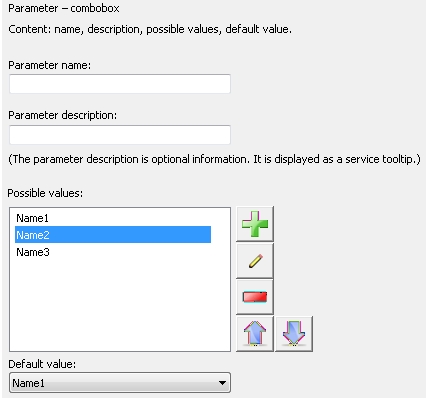Expand the Default value dropdown arrow
The height and width of the screenshot is (398, 426).
[x=222, y=383]
